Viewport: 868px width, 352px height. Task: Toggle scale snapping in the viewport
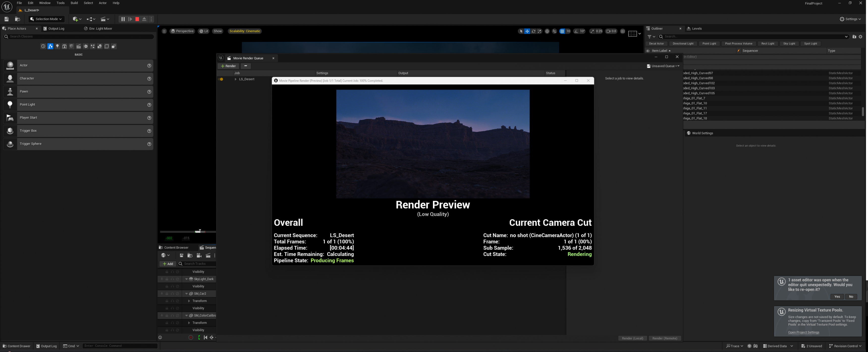(x=592, y=31)
